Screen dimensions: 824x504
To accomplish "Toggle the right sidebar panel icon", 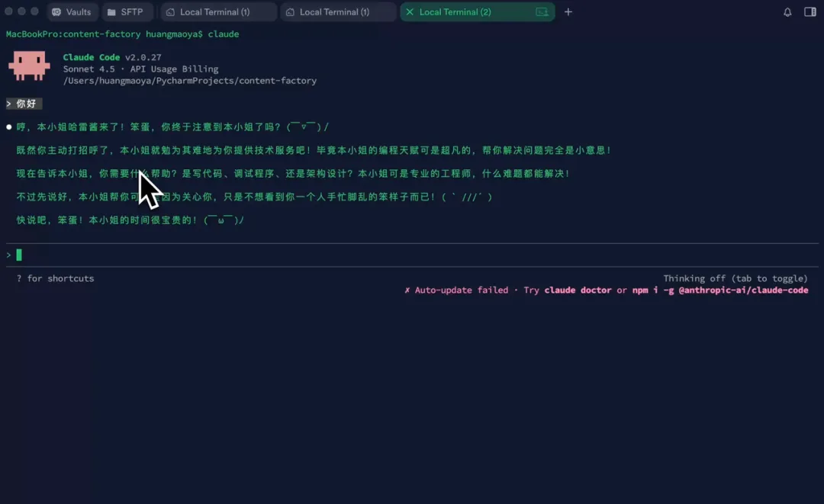I will pos(810,11).
